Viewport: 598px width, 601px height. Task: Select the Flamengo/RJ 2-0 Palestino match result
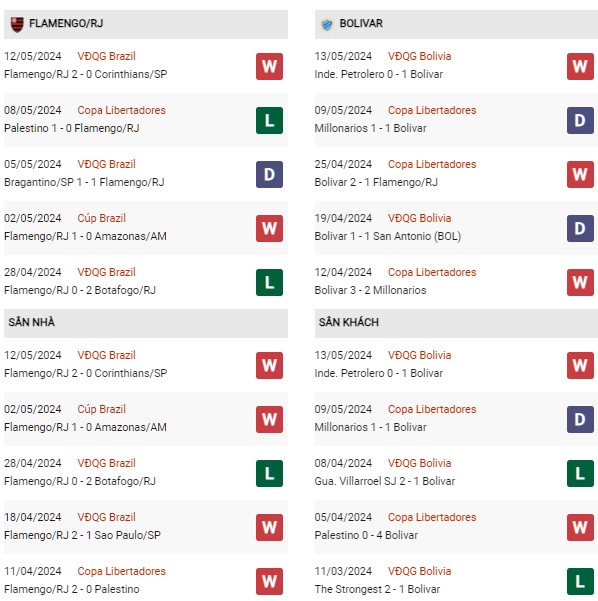[72, 589]
